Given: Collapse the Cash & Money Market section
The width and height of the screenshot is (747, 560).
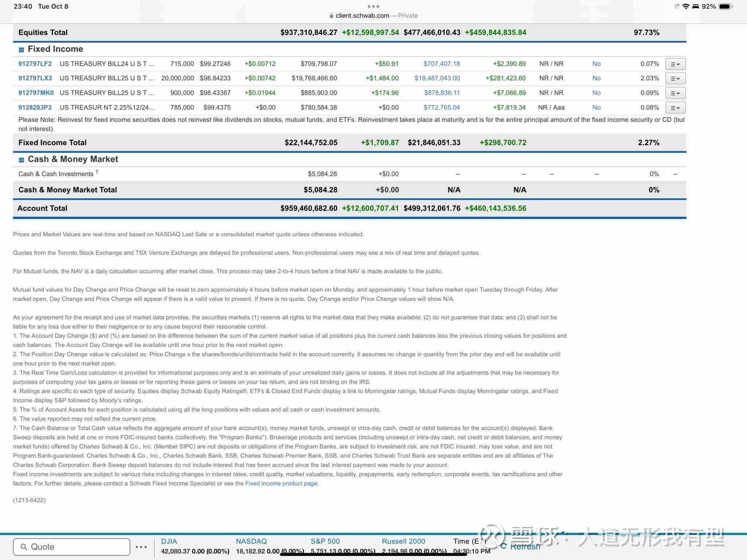Looking at the screenshot, I should [x=21, y=160].
